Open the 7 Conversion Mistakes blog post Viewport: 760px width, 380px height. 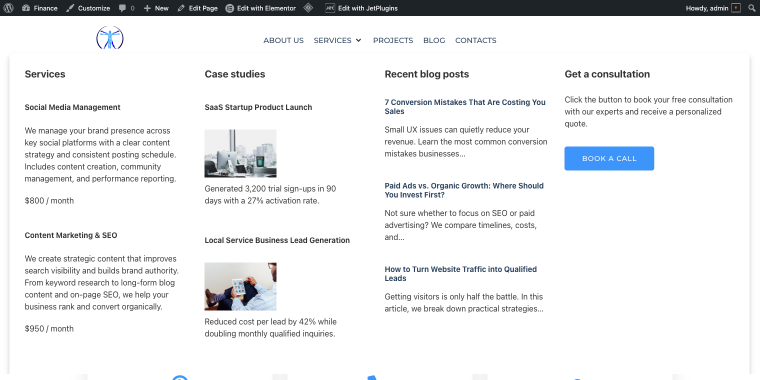coord(465,107)
